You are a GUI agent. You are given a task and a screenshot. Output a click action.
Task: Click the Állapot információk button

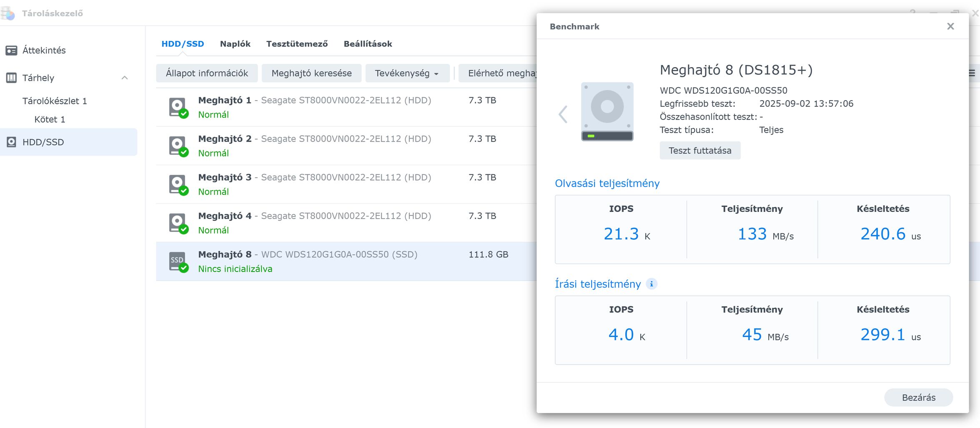point(207,73)
